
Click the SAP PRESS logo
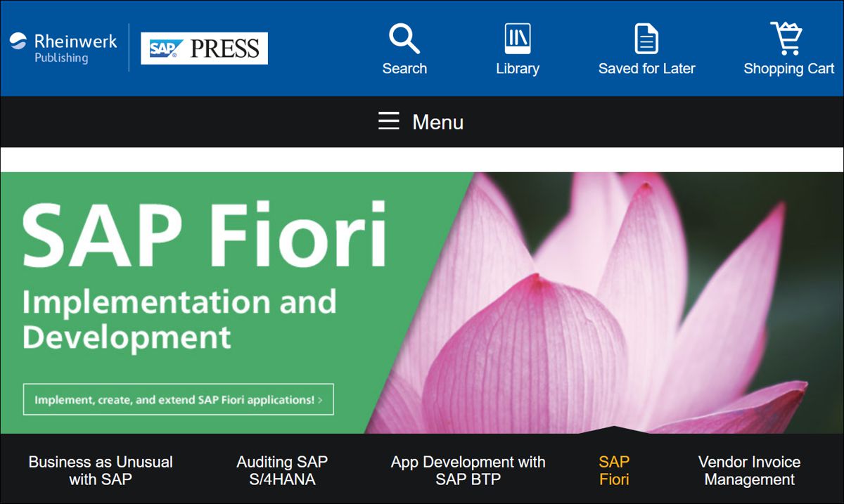tap(204, 49)
